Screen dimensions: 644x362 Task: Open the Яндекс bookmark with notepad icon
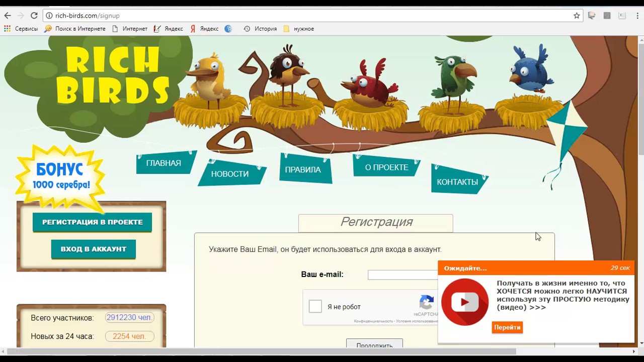click(x=168, y=29)
